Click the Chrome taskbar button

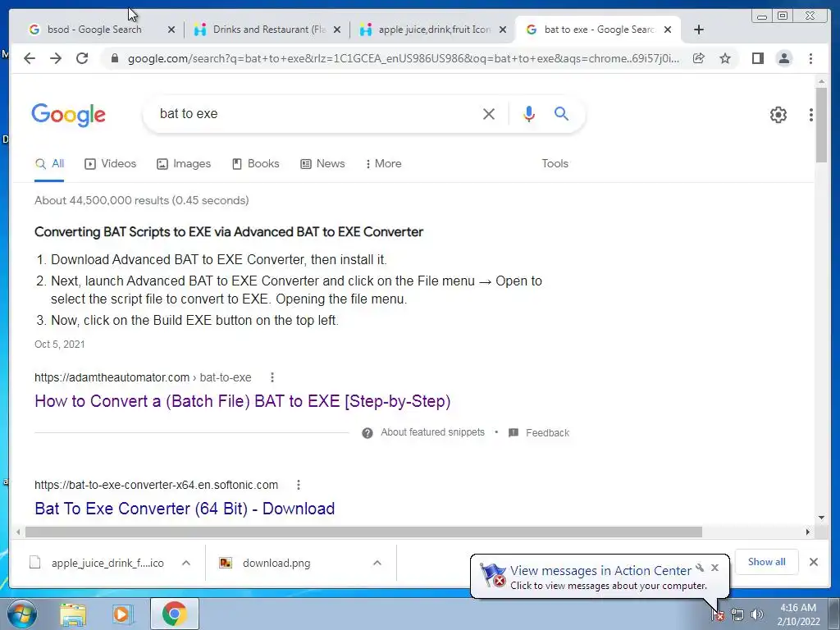[174, 614]
